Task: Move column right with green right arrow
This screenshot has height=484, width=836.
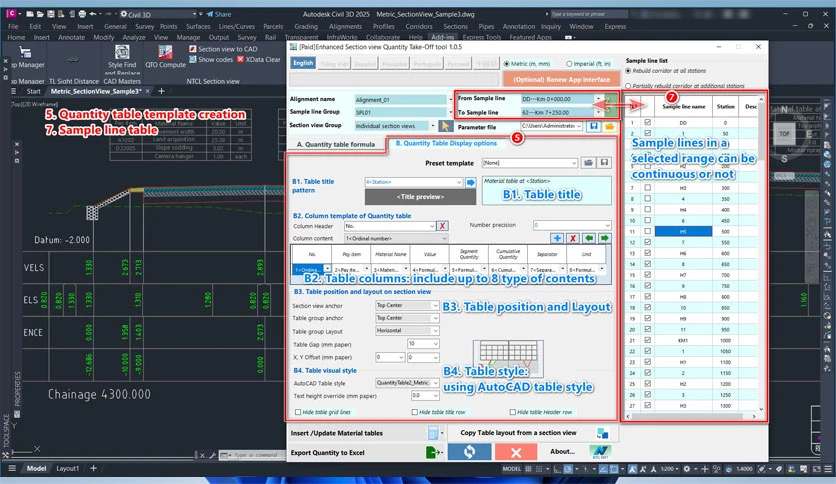Action: pyautogui.click(x=605, y=238)
